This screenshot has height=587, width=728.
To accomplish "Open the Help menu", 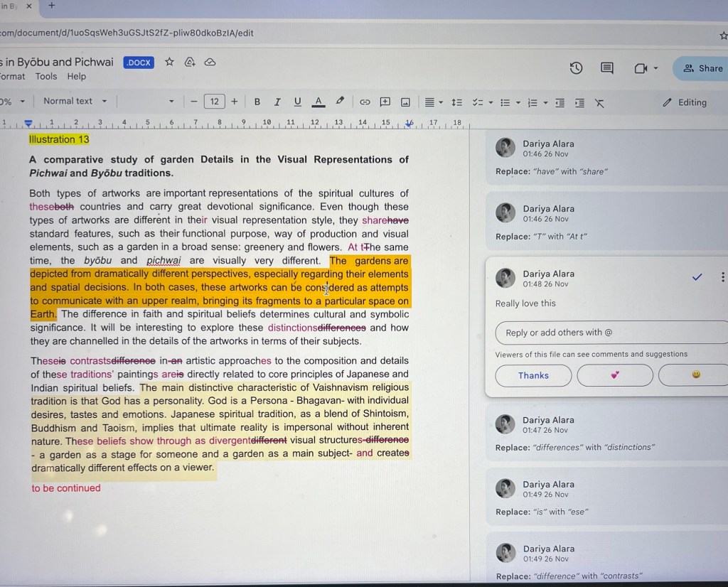I will coord(76,77).
